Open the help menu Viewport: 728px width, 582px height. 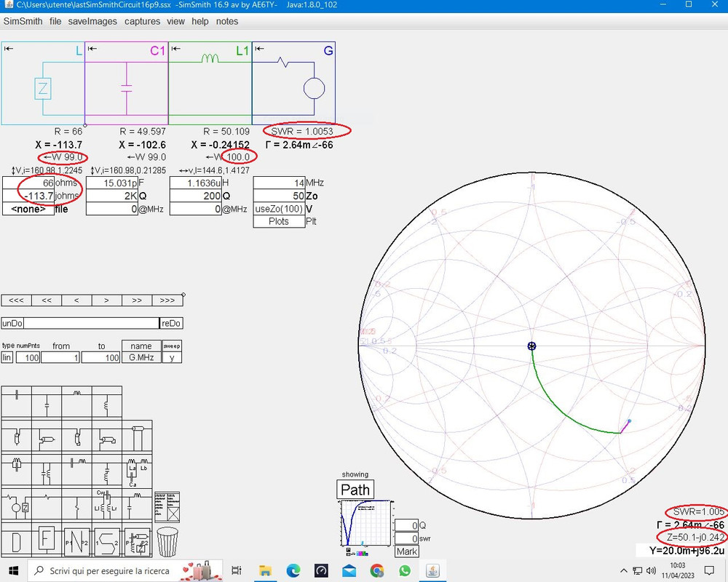click(x=200, y=21)
